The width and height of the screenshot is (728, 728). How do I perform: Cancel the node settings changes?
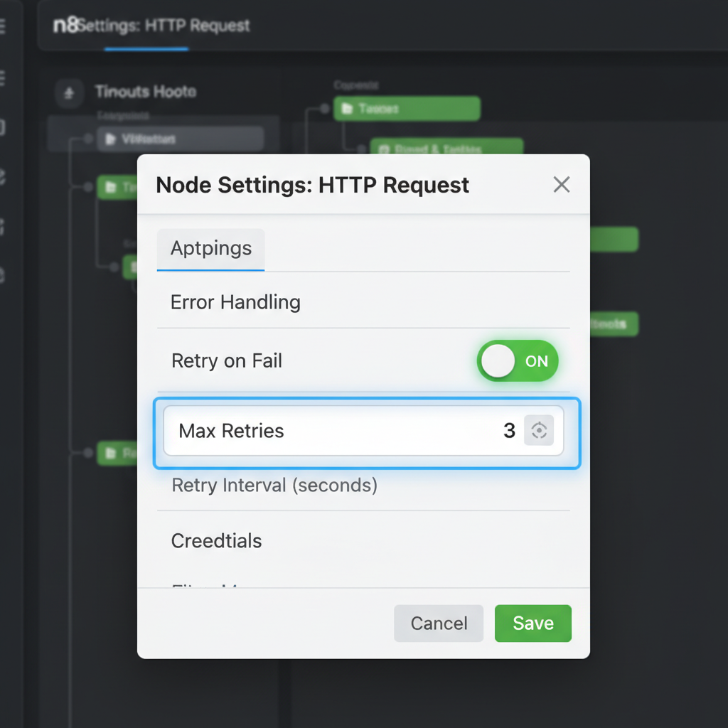tap(438, 623)
